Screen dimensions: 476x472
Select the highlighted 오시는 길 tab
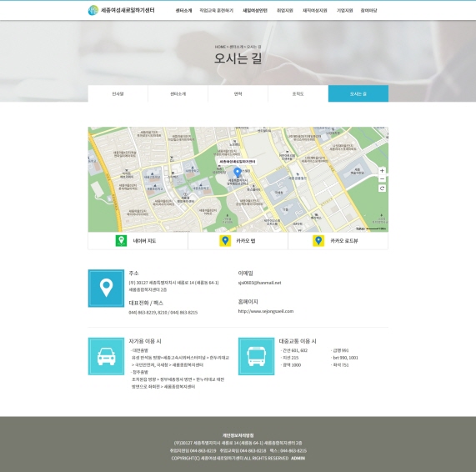pyautogui.click(x=358, y=93)
